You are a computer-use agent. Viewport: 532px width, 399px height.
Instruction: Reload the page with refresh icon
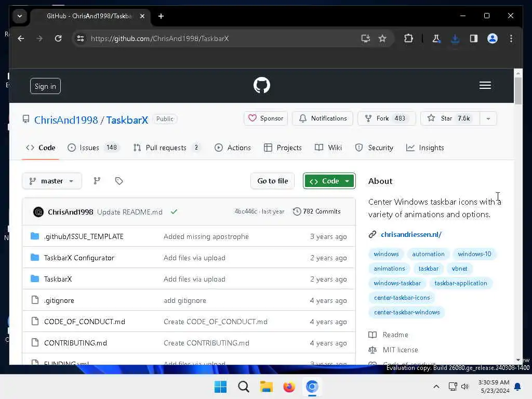click(x=58, y=38)
